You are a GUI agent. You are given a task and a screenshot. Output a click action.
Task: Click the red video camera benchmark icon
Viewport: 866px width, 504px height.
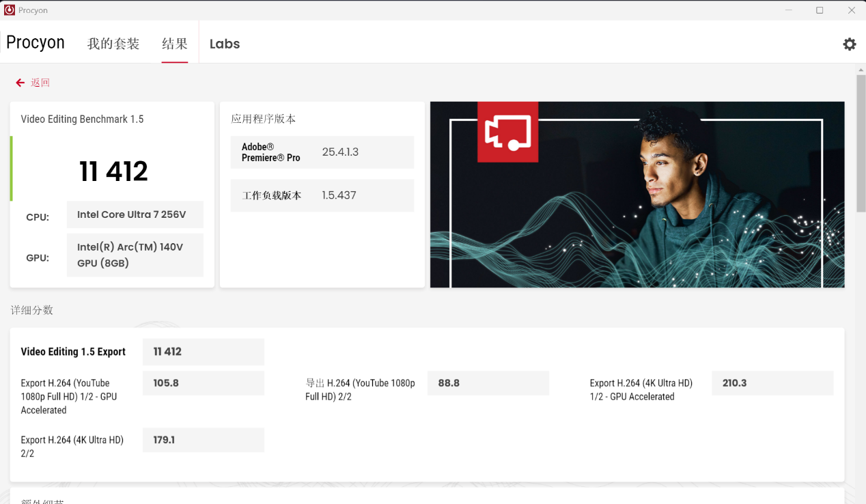pyautogui.click(x=507, y=132)
